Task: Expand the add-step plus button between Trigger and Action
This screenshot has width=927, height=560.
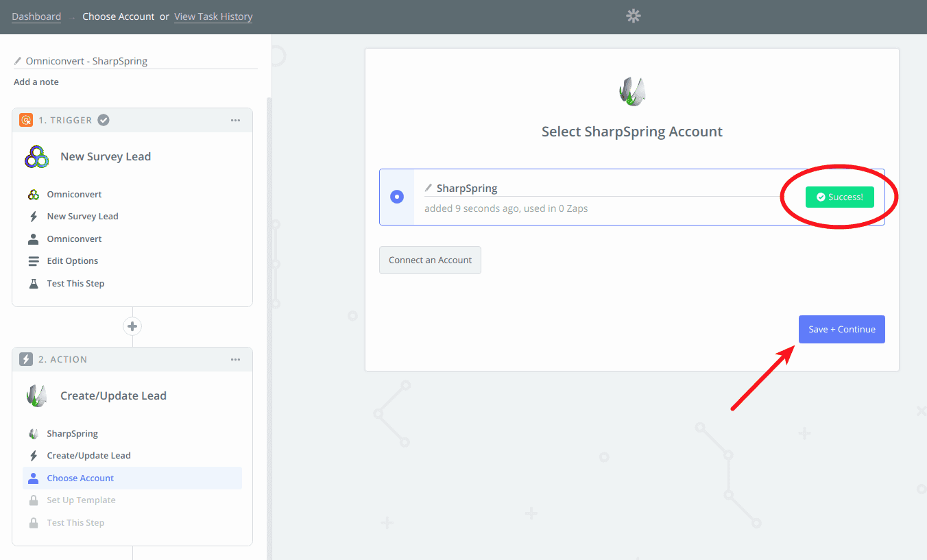Action: 132,326
